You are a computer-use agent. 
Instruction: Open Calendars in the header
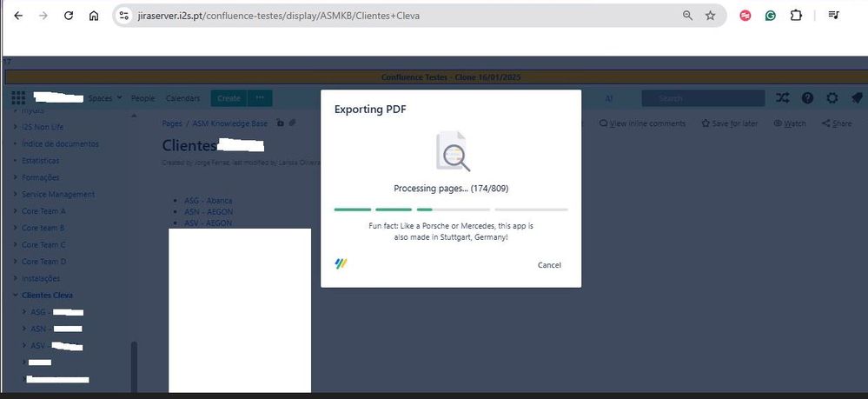click(x=182, y=98)
